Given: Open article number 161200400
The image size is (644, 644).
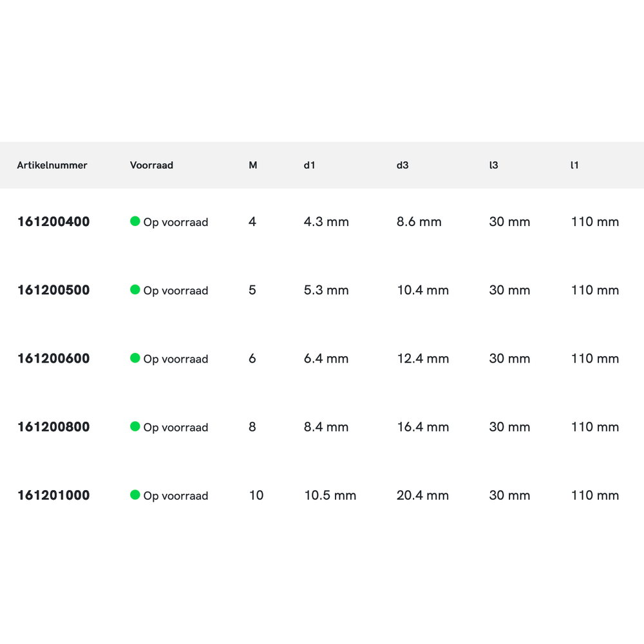Looking at the screenshot, I should 53,222.
